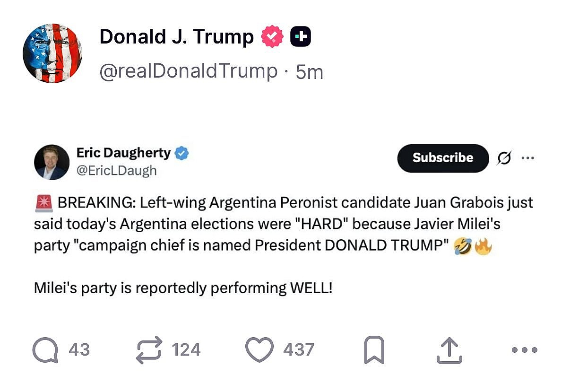ReTruth the post with the repost icon
This screenshot has width=570, height=392.
click(149, 350)
